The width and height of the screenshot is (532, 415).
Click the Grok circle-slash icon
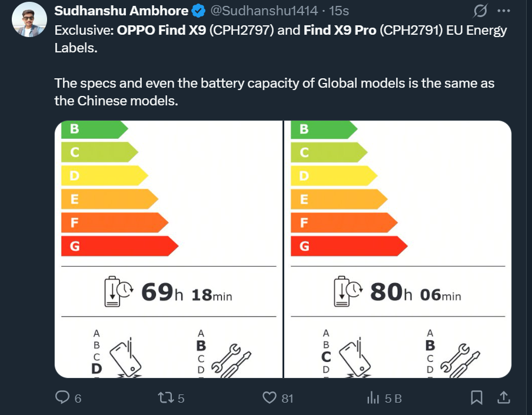pyautogui.click(x=480, y=11)
